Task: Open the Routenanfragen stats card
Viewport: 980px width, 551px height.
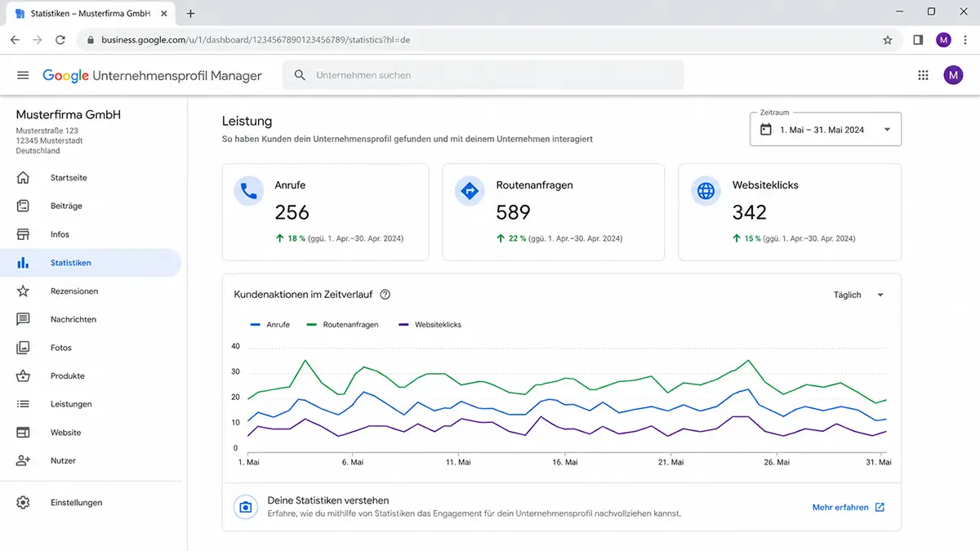Action: (x=554, y=212)
